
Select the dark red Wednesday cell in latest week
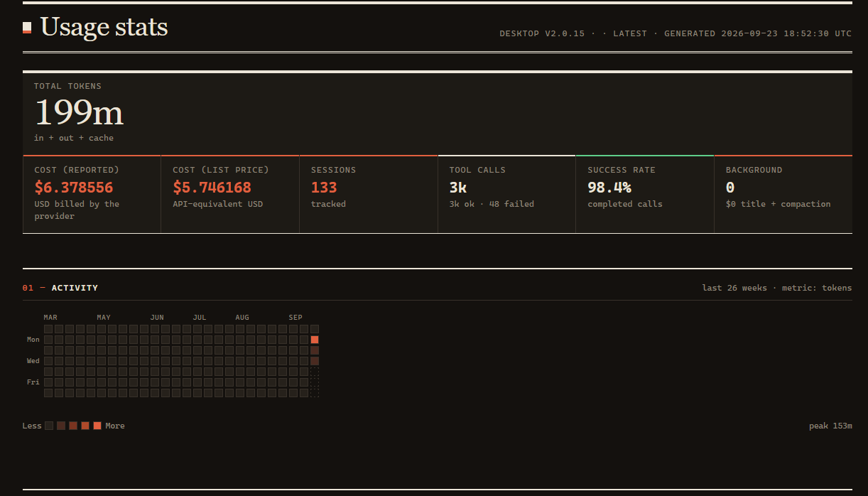tap(315, 361)
